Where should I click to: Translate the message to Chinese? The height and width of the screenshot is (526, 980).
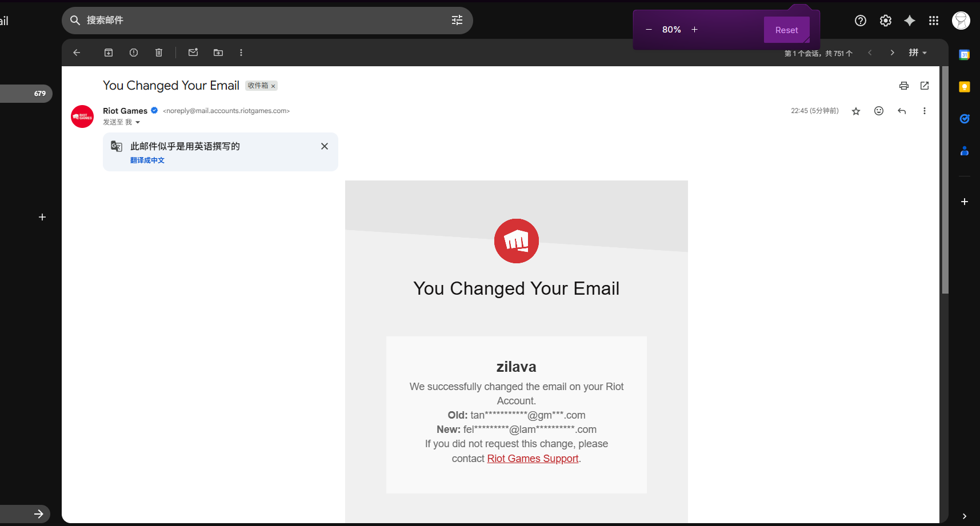(147, 160)
